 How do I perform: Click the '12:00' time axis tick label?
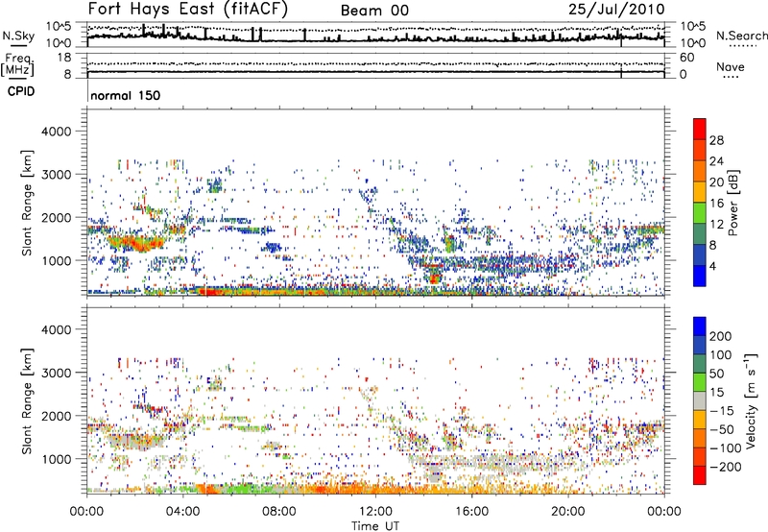(x=375, y=512)
